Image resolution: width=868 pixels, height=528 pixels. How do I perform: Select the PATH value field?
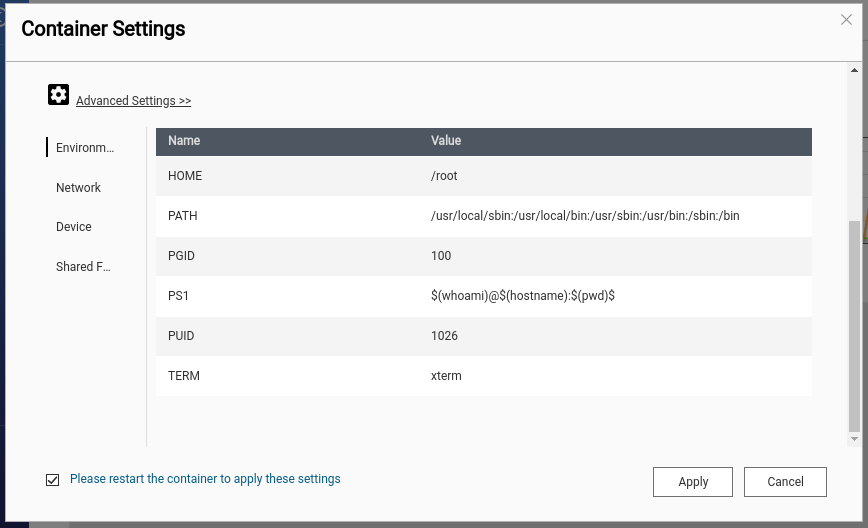[585, 216]
